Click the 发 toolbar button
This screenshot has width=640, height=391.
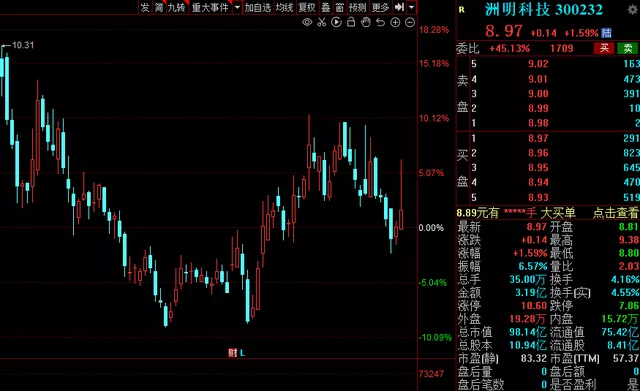click(x=145, y=7)
